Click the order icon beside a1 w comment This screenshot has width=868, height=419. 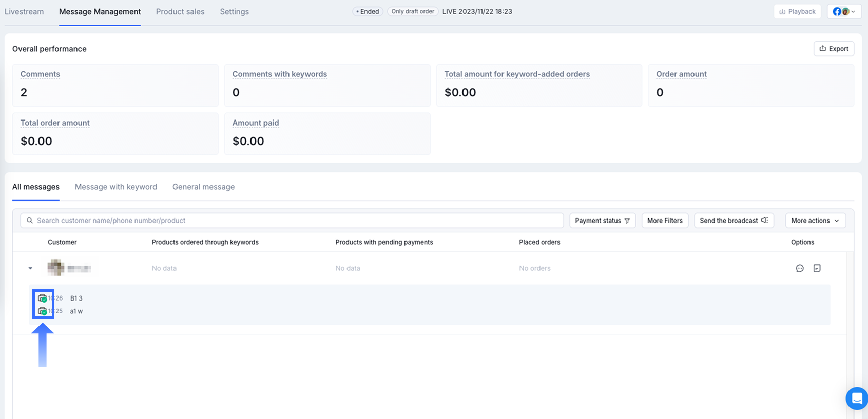pos(43,311)
